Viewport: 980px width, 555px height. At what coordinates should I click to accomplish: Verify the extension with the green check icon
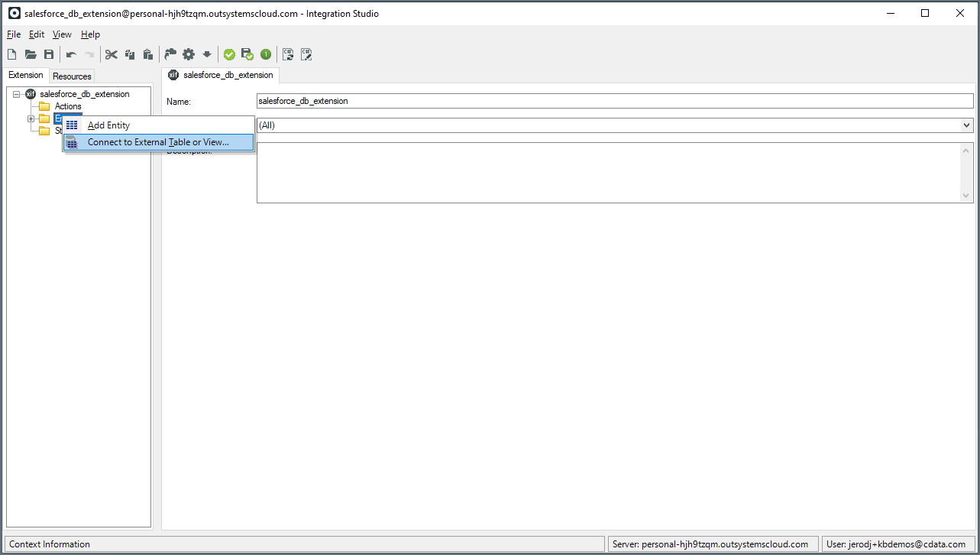pos(230,54)
